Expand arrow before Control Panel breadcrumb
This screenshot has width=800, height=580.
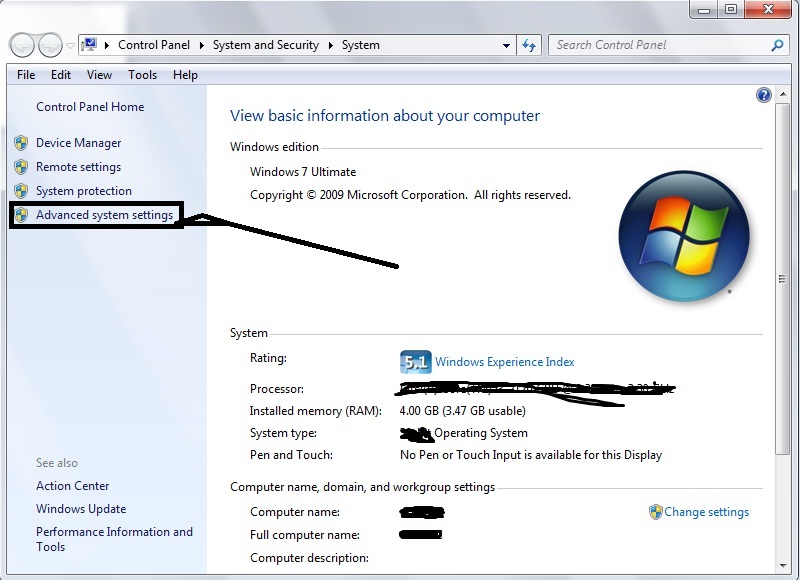107,45
